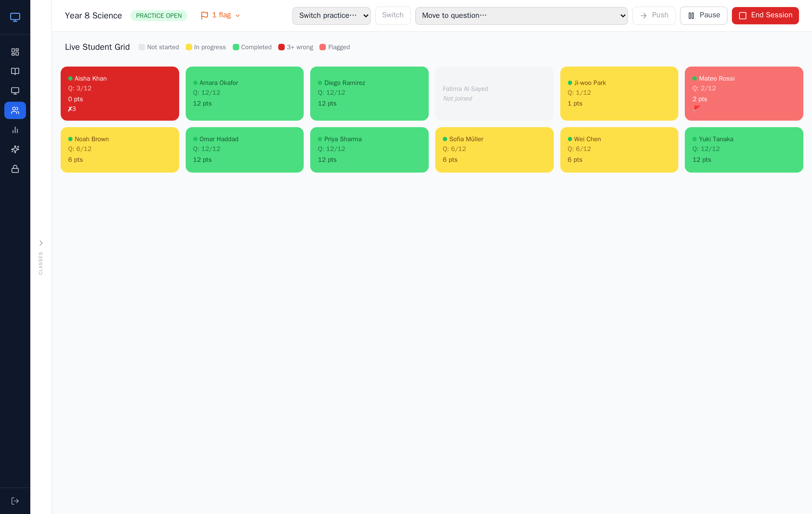Open Sofia Müller's student card
Screen dimensions: 812x514
point(494,150)
